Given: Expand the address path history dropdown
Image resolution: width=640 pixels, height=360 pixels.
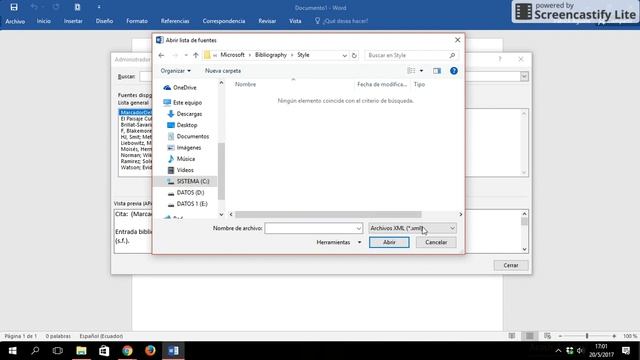Looking at the screenshot, I should [344, 55].
